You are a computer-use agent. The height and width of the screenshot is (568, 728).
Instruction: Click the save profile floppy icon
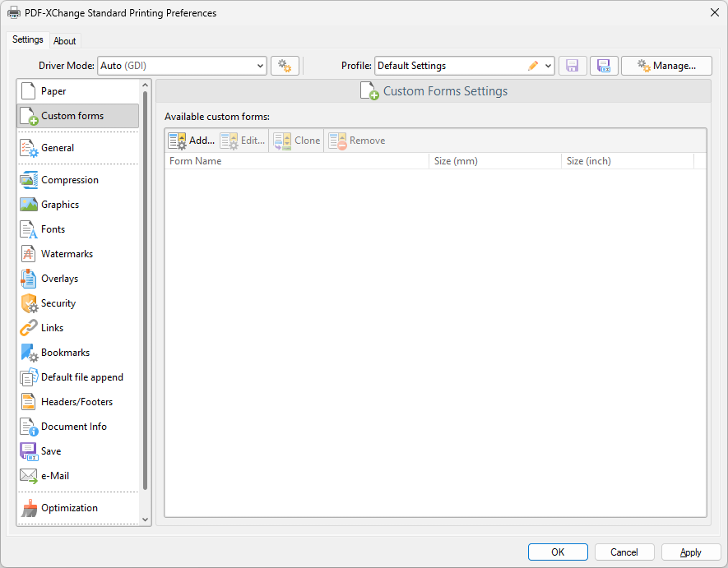pyautogui.click(x=573, y=66)
